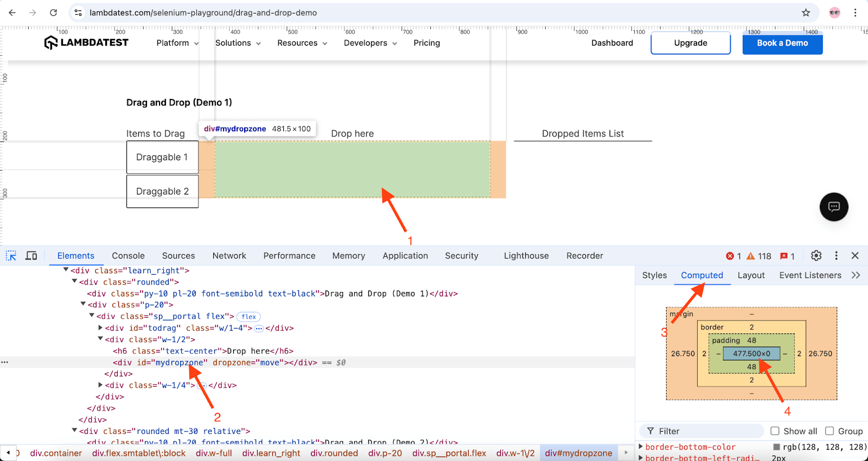Switch to the Console tab
868x461 pixels.
point(128,256)
